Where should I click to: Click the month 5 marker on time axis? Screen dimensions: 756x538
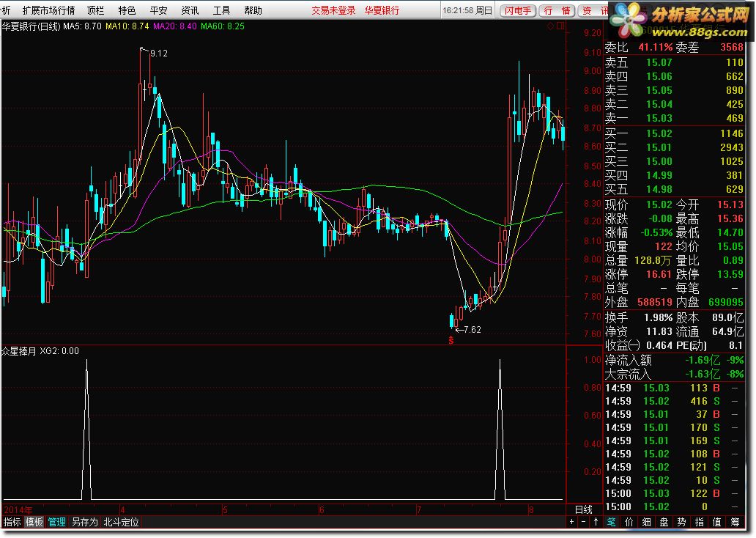225,509
